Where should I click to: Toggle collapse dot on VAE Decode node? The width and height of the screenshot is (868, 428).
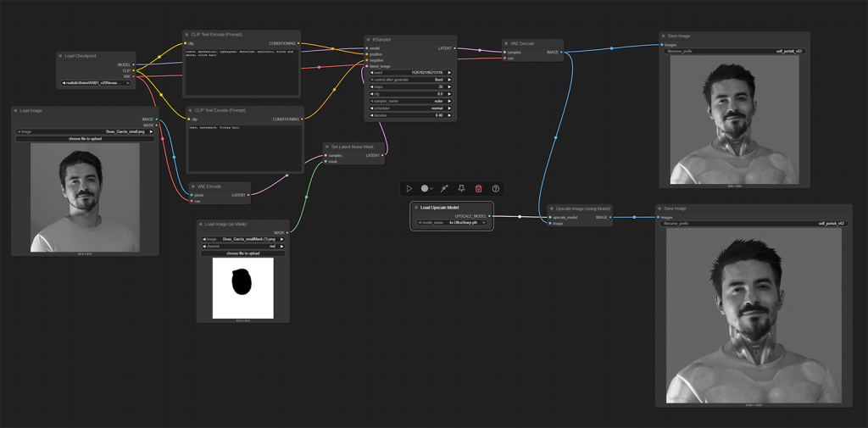pyautogui.click(x=505, y=43)
